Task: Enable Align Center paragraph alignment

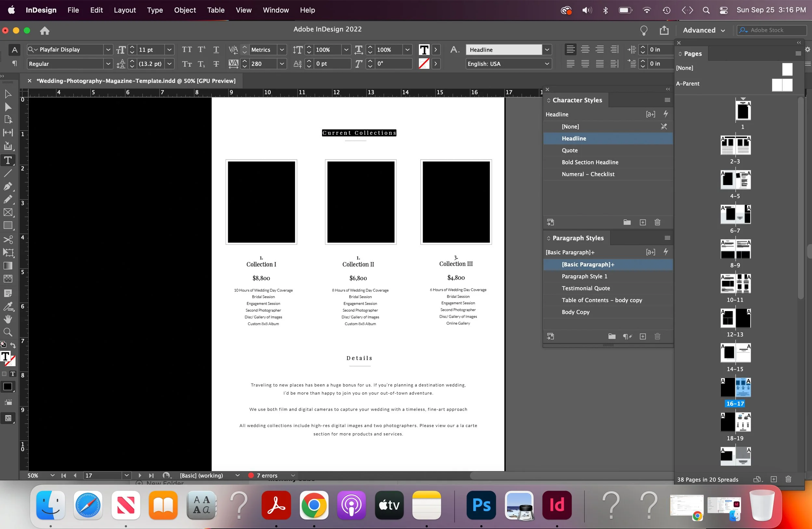Action: [585, 49]
